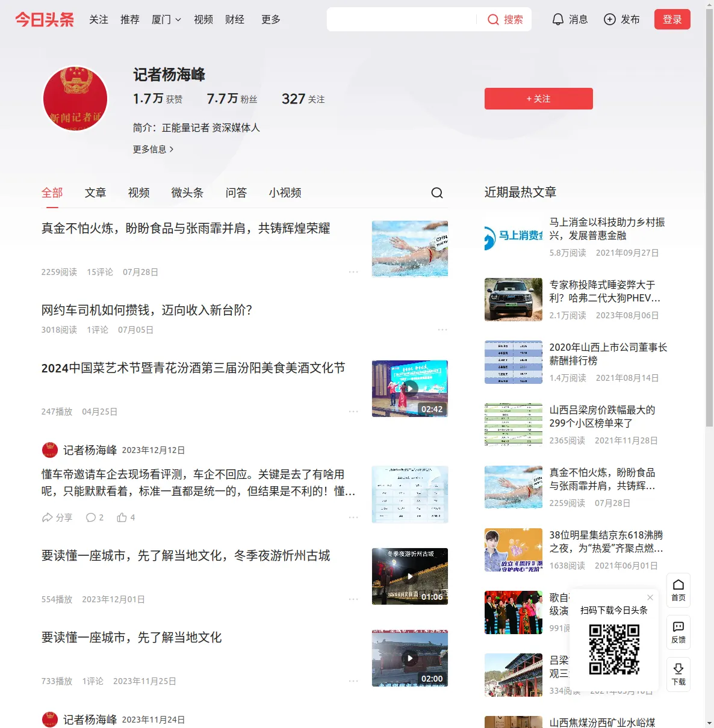Image resolution: width=714 pixels, height=728 pixels.
Task: Click small avatar beside 2023年12月12日 post
Action: point(50,450)
